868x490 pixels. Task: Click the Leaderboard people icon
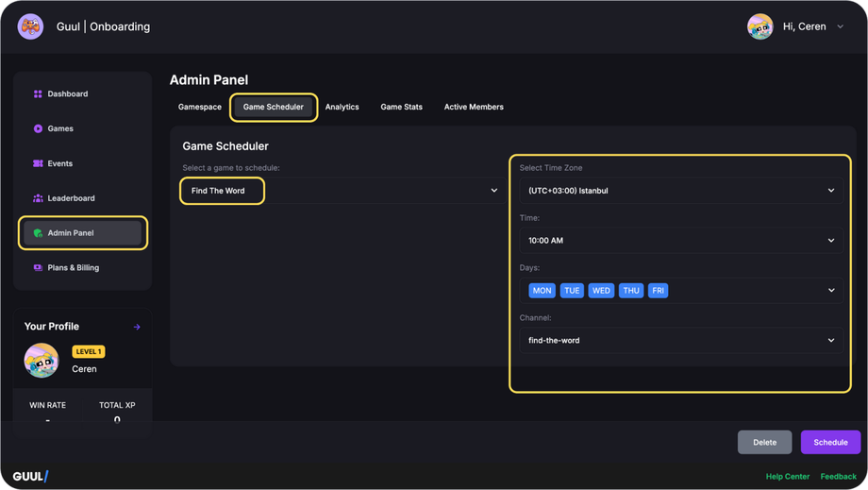[x=38, y=198]
